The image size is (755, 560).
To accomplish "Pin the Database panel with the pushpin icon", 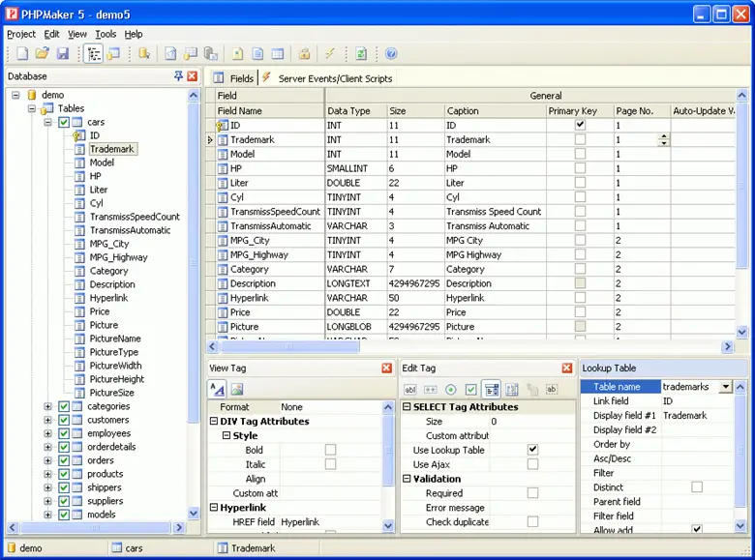I will point(178,76).
